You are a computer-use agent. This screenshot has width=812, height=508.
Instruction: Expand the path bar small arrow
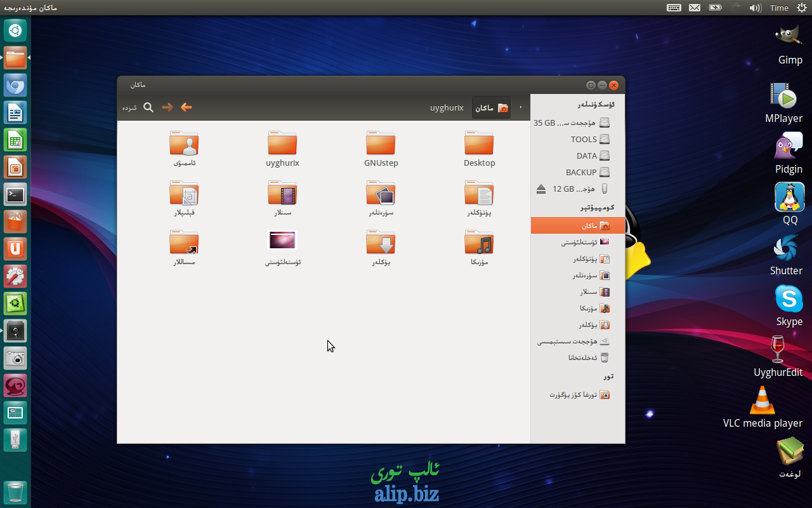click(x=521, y=108)
